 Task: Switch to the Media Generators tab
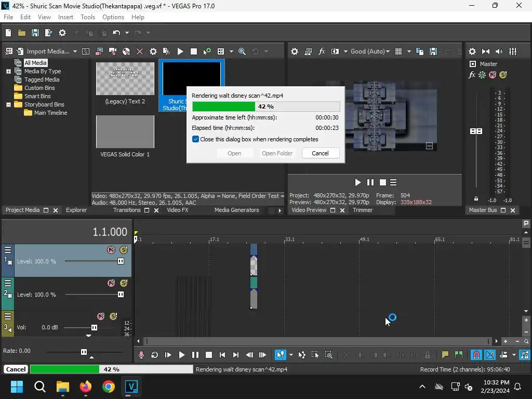coord(236,210)
